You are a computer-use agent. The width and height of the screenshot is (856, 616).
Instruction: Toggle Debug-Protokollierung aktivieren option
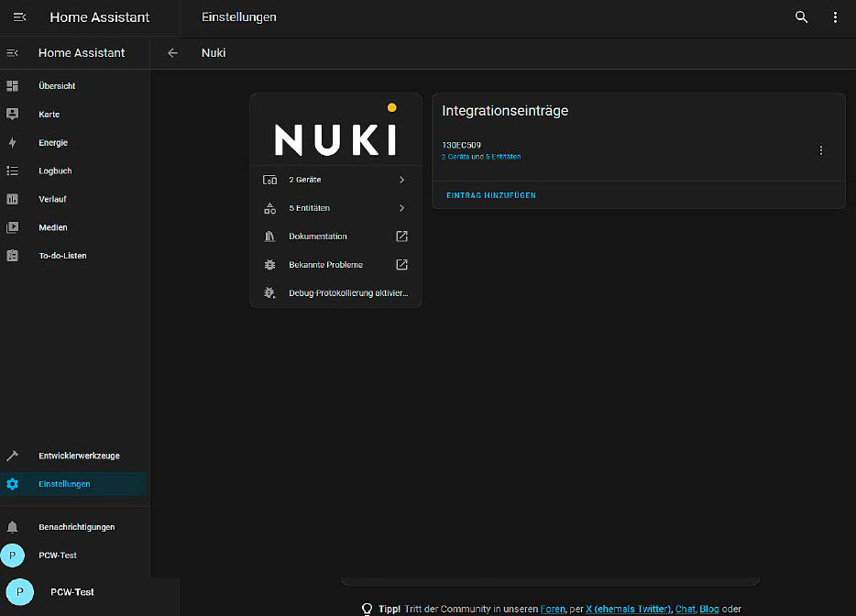[x=335, y=293]
